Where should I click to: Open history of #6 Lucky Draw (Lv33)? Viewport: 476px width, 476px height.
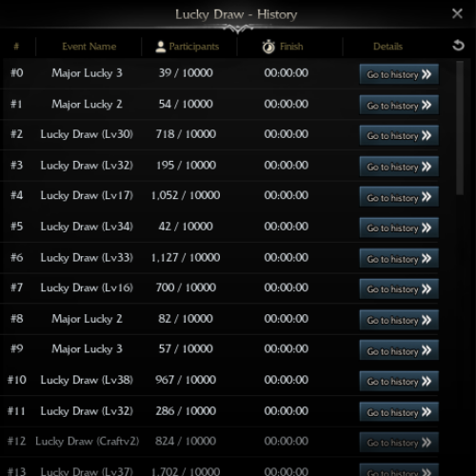[x=399, y=259]
